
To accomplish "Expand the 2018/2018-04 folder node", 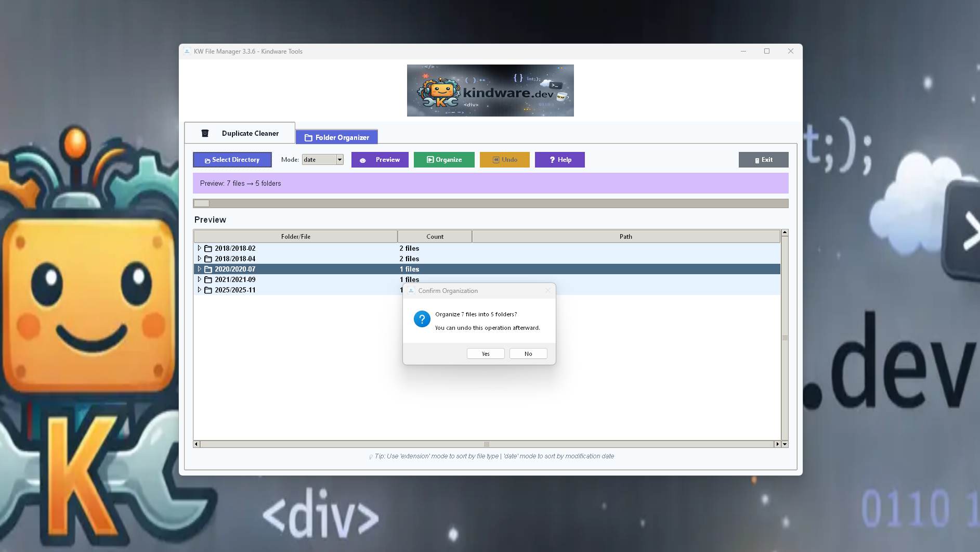I will point(199,259).
